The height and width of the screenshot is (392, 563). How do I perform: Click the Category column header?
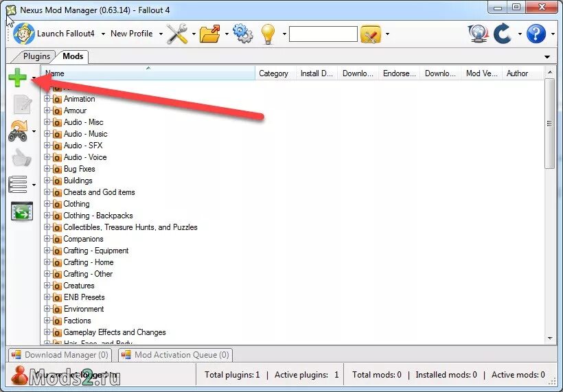(275, 73)
